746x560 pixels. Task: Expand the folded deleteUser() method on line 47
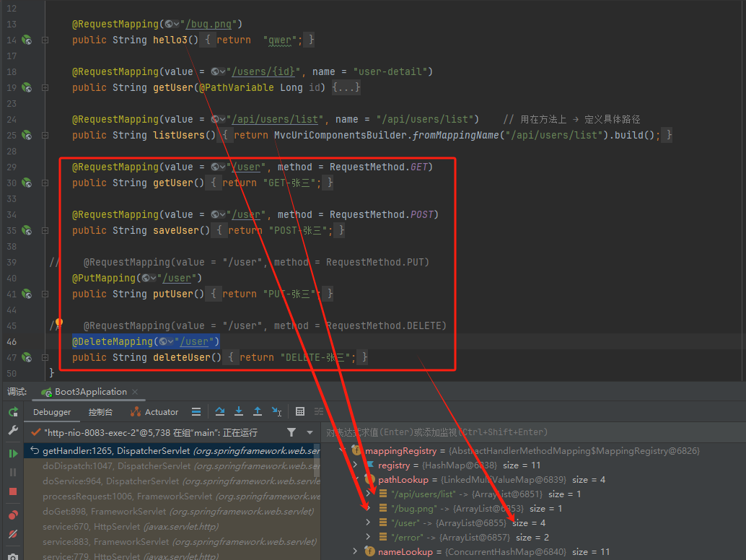click(45, 357)
